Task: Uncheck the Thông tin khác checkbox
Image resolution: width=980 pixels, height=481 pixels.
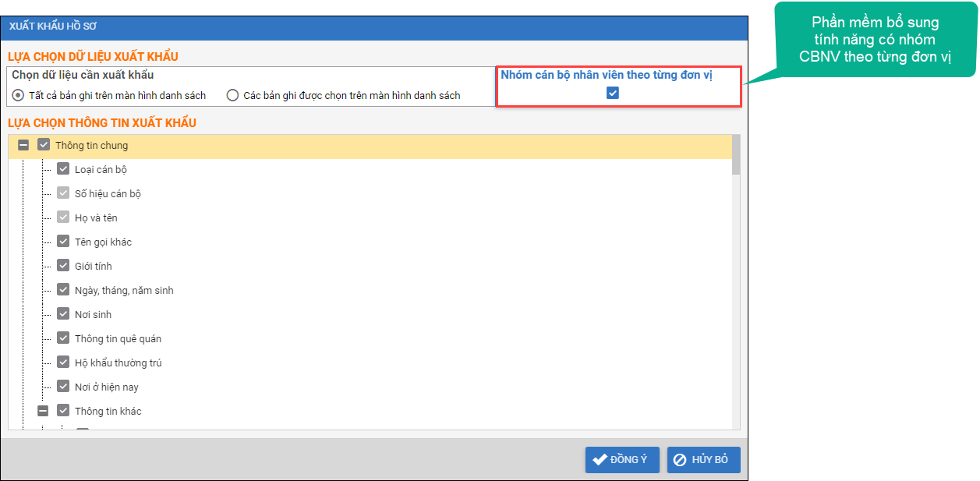Action: pos(63,411)
